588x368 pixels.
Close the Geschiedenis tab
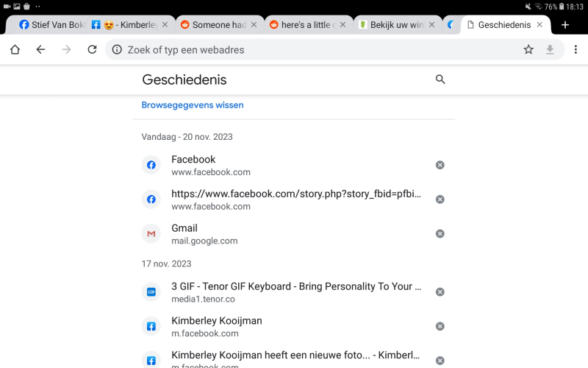[539, 25]
